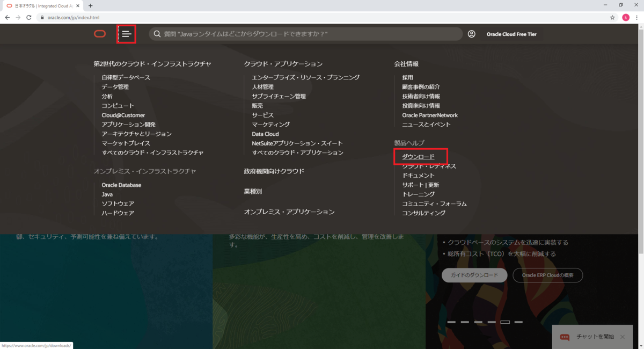Start chat with チャットを開始
This screenshot has height=349, width=644.
(595, 337)
